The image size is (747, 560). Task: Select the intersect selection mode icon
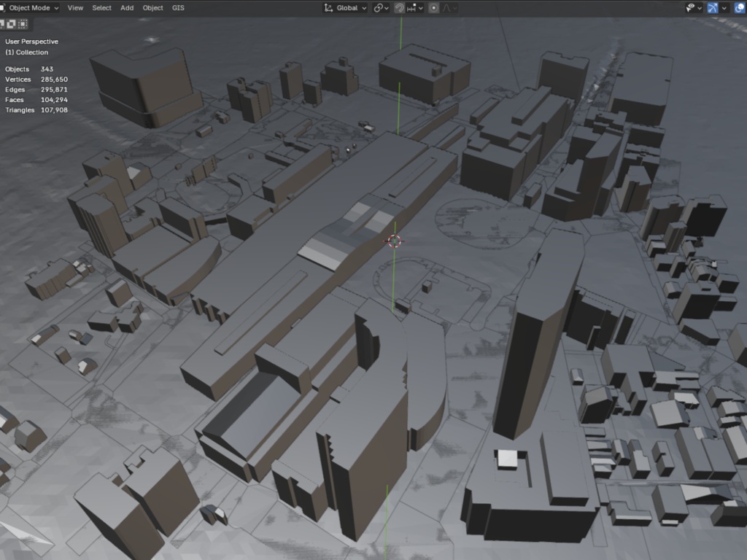[23, 24]
